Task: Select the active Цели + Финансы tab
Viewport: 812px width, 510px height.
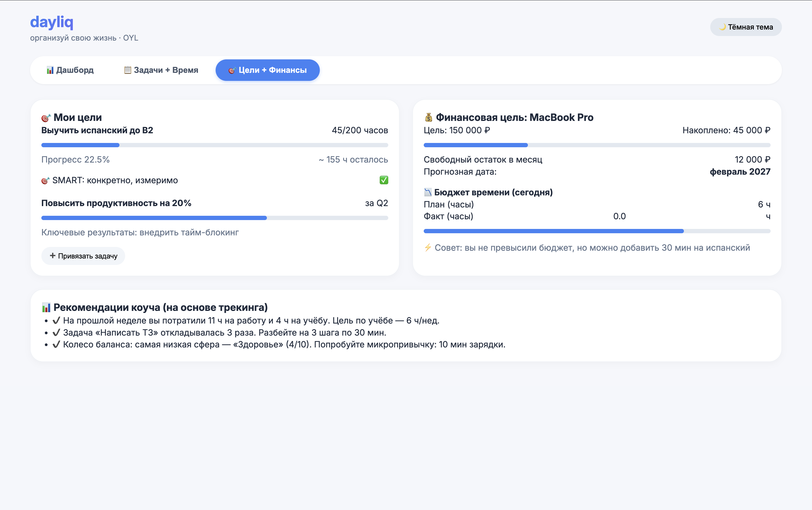Action: (267, 70)
